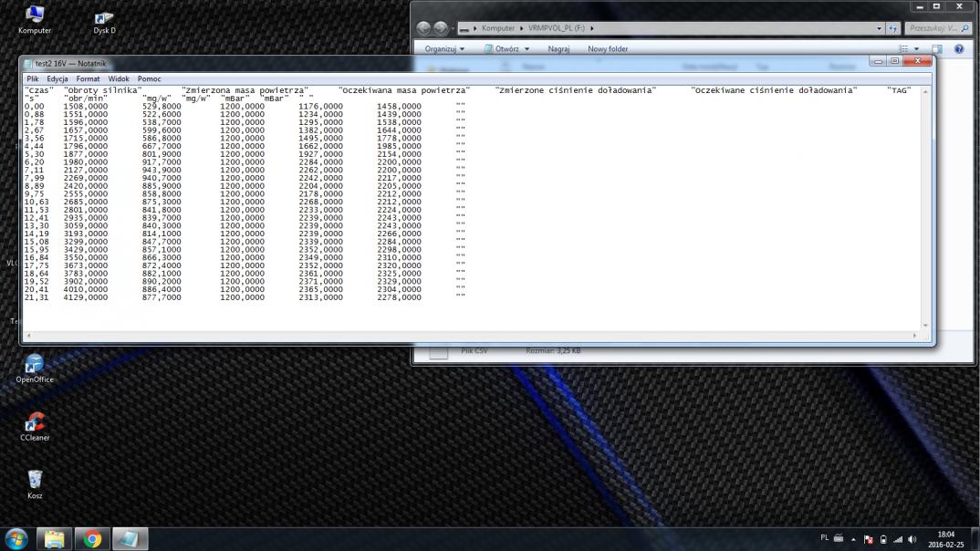This screenshot has height=551, width=980.
Task: Click the Nagraj button in Explorer
Action: click(558, 48)
